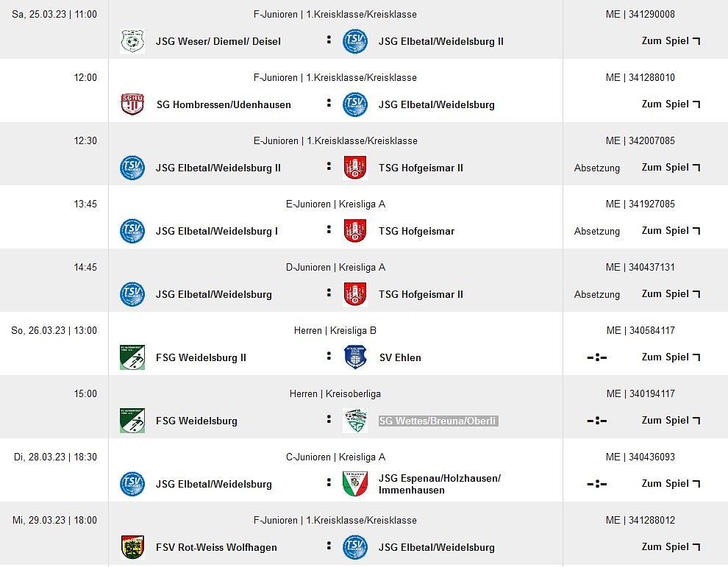Open the SV Ehlen team link
The height and width of the screenshot is (567, 728).
tap(400, 358)
